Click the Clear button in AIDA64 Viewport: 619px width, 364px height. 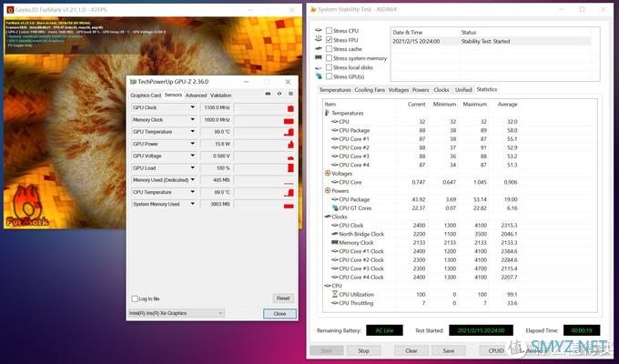pos(411,350)
